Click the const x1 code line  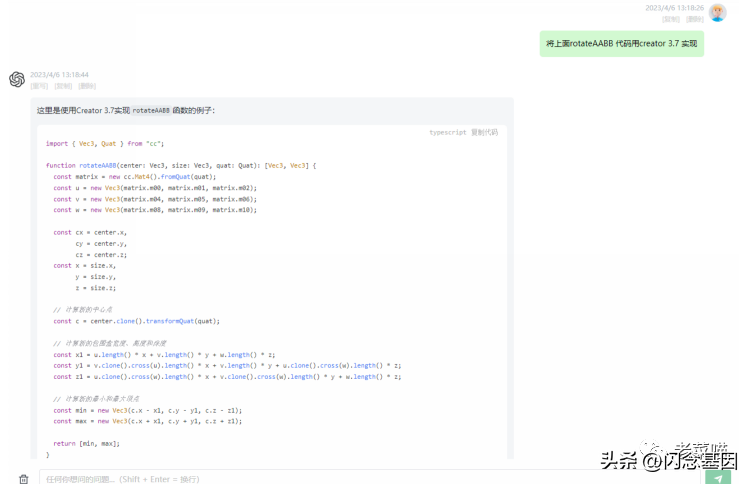[x=164, y=354]
